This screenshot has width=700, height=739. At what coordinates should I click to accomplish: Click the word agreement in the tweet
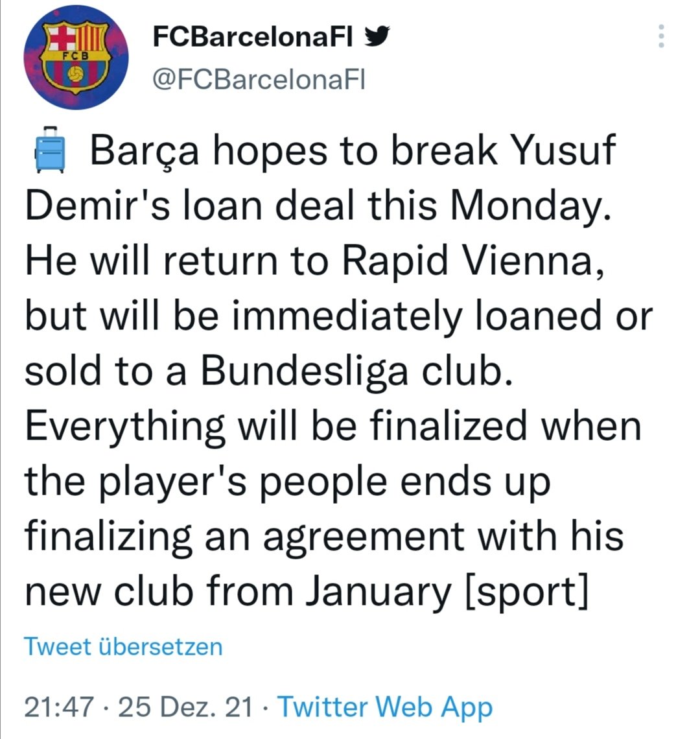pos(364,537)
